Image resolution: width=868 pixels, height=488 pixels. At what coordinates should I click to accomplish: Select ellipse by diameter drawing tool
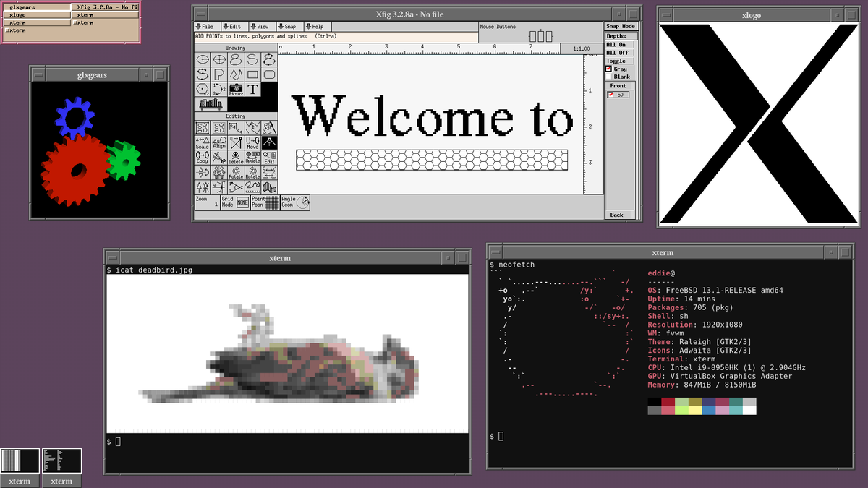[219, 59]
